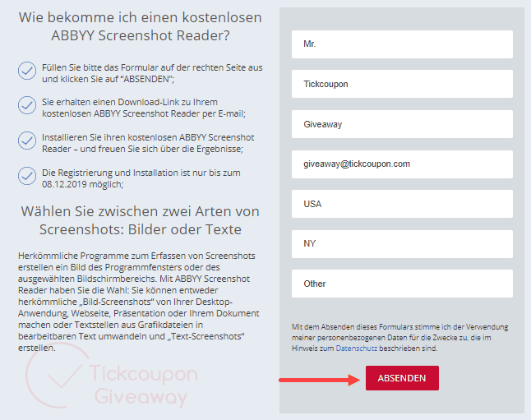Focus the email field giveaway@tickcoupon.com

(x=402, y=164)
